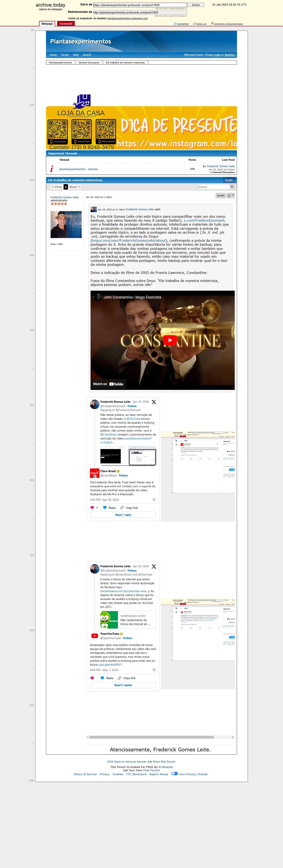Image resolution: width=283 pixels, height=868 pixels.
Task: Click info icon beside 3:56 PM timestamp
Action: click(x=154, y=500)
